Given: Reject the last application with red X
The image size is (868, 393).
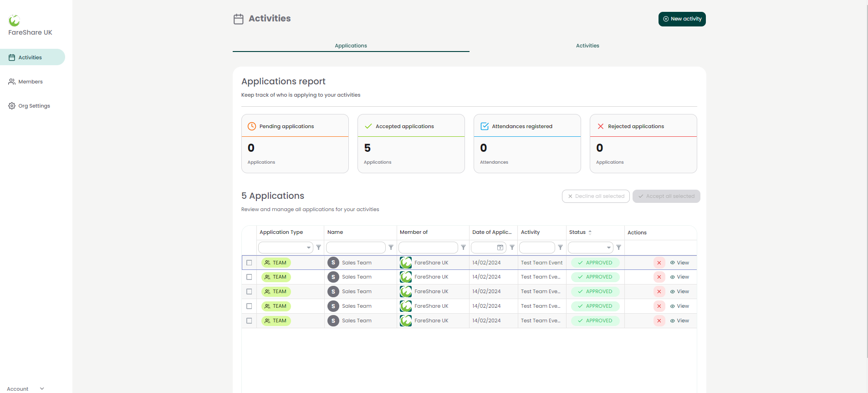Looking at the screenshot, I should 659,321.
